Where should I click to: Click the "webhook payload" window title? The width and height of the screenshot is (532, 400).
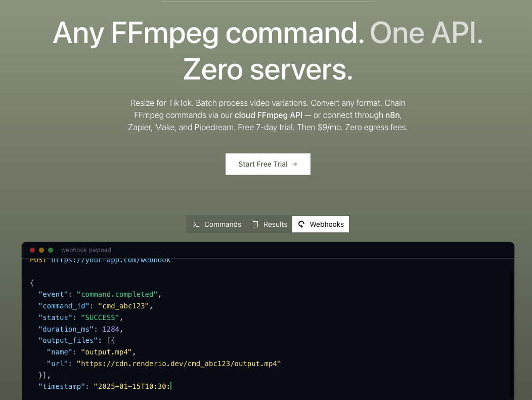86,250
